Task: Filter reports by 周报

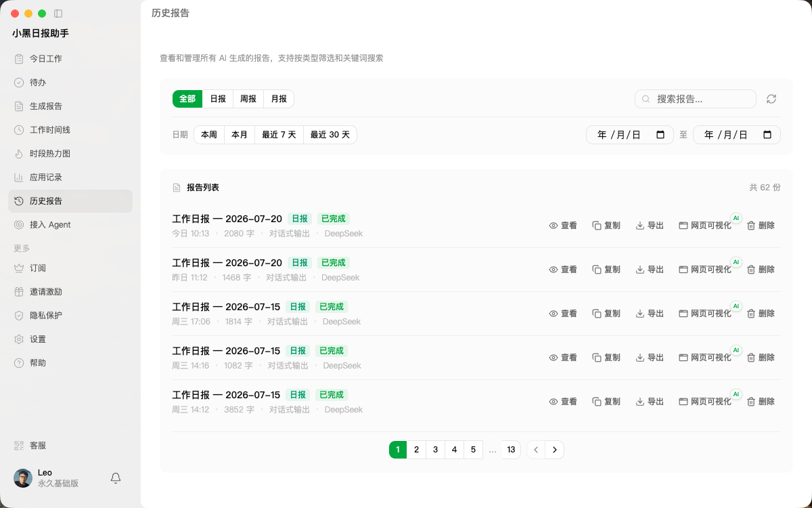Action: click(x=248, y=99)
